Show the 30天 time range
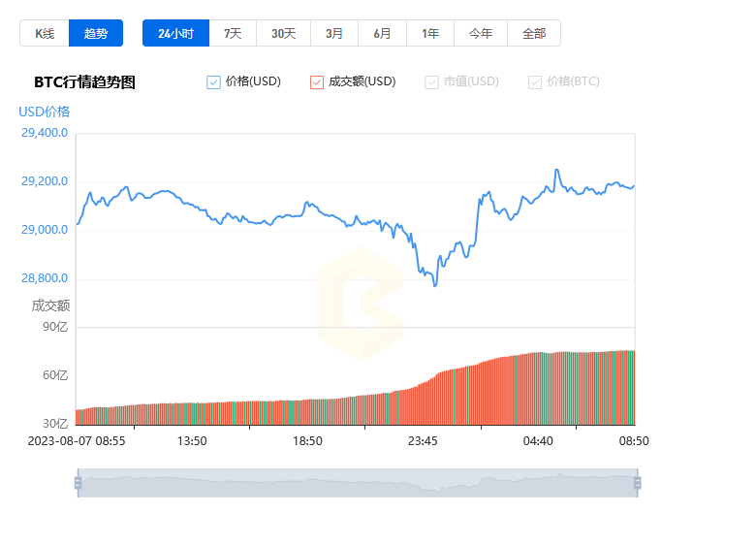Screen dimensions: 756x546 [283, 33]
